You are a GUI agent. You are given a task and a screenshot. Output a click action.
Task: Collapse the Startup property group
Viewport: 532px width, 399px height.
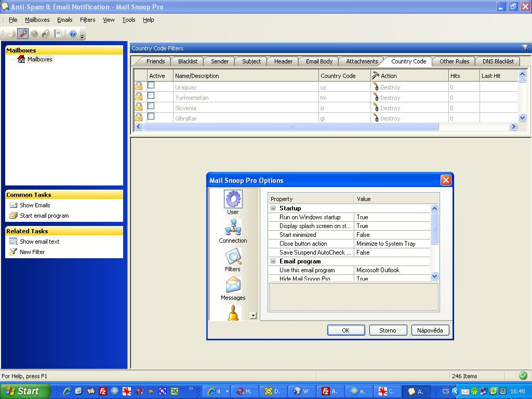[273, 208]
